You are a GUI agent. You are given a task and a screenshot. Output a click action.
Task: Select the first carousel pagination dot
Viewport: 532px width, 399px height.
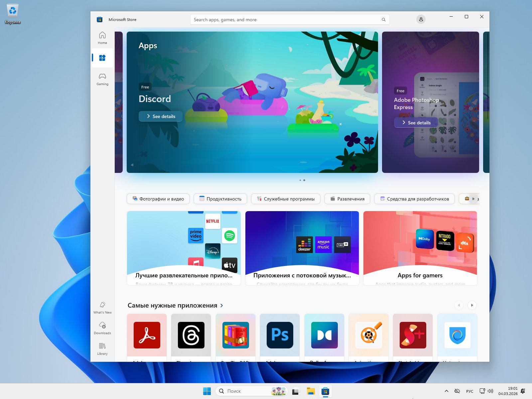pyautogui.click(x=300, y=180)
